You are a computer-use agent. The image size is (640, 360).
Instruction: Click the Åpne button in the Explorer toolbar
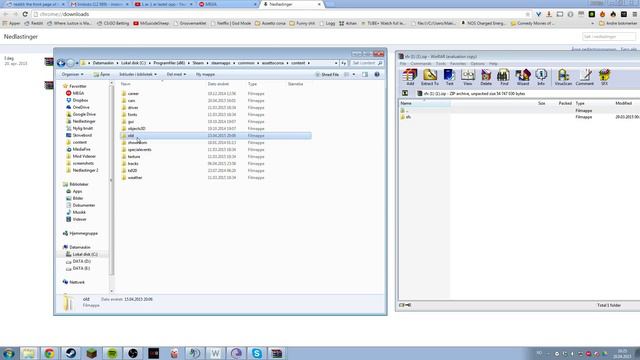pos(102,74)
